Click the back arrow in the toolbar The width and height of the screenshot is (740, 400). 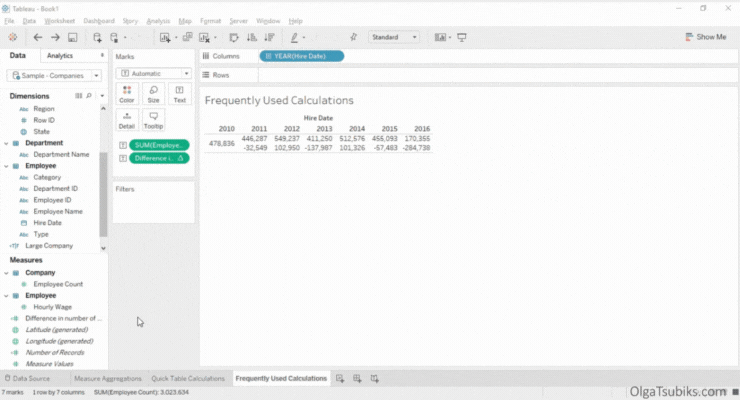click(38, 37)
